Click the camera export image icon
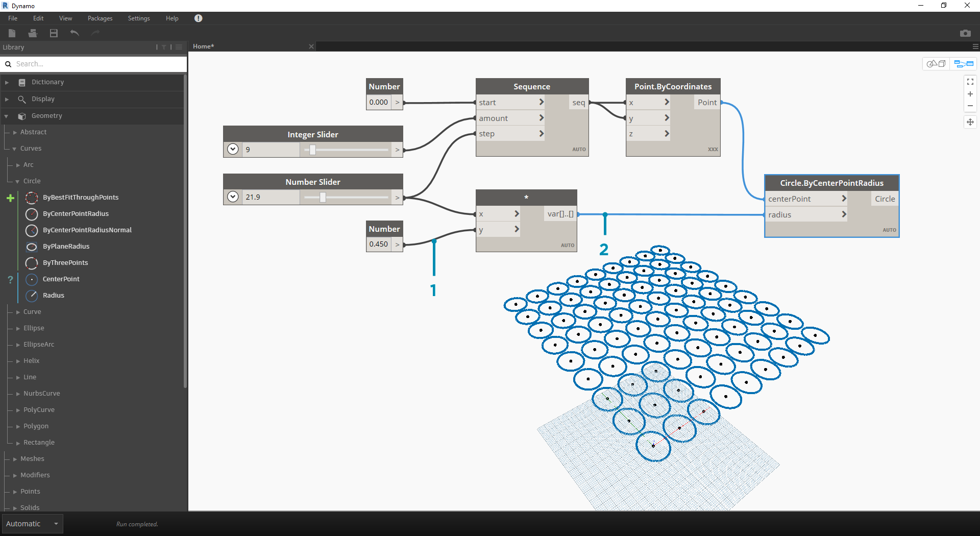This screenshot has height=536, width=980. click(x=965, y=33)
